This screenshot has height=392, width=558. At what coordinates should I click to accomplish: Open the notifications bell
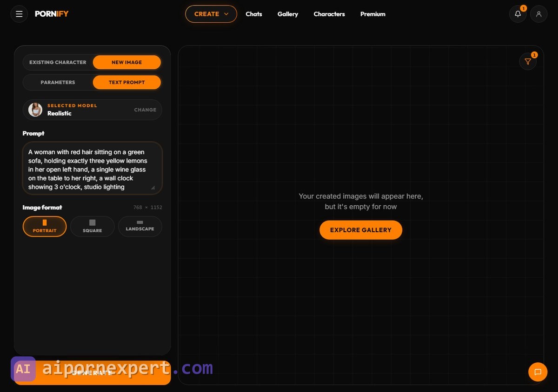coord(518,14)
